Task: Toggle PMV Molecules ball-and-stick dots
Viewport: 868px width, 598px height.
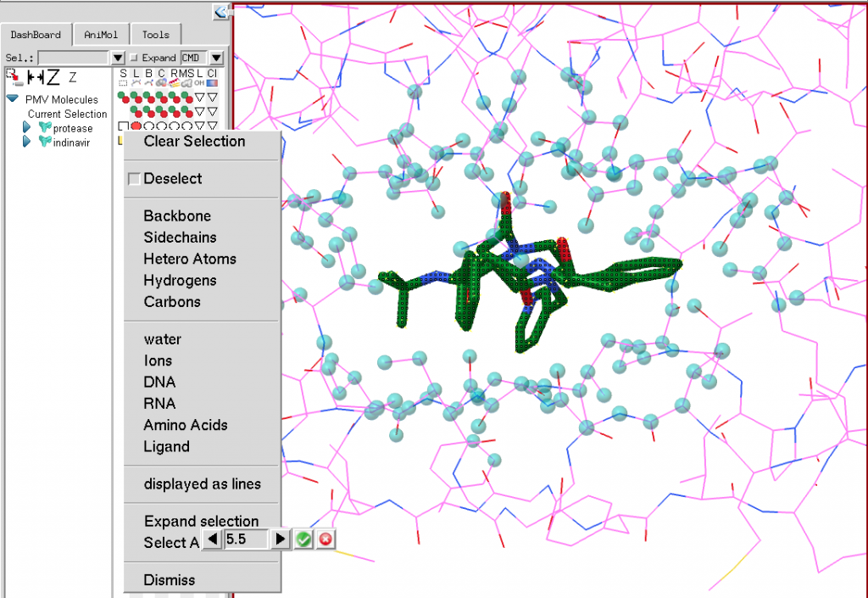Action: coord(149,98)
